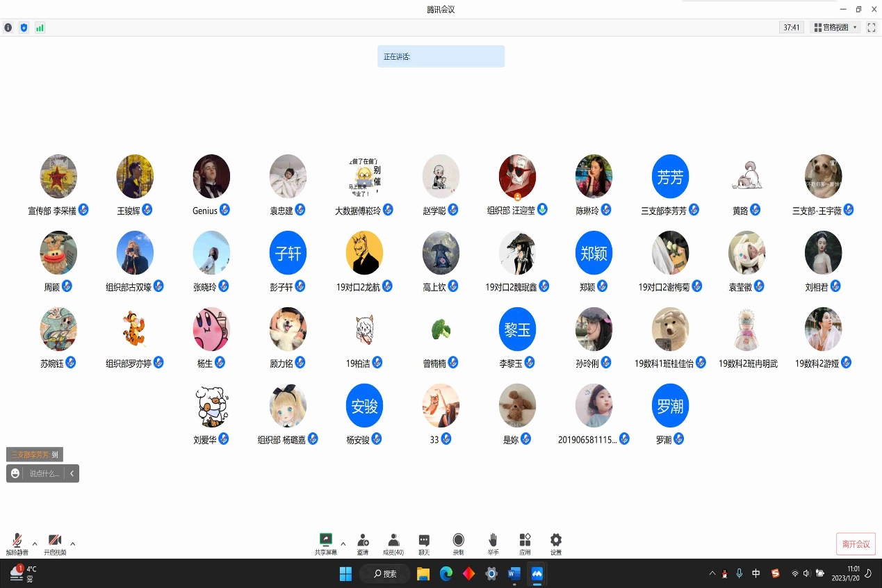The image size is (882, 588).
Task: Start recording with the 录制 icon
Action: 458,540
